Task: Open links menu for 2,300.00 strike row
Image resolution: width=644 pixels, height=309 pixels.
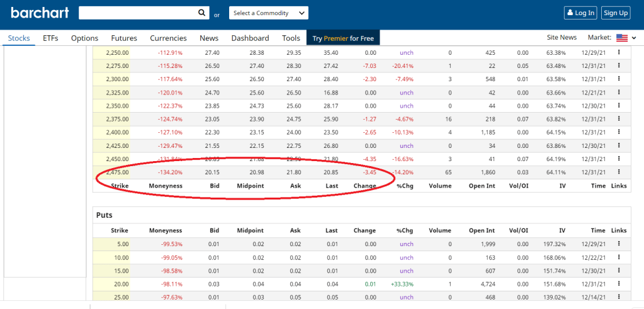Action: tap(619, 79)
